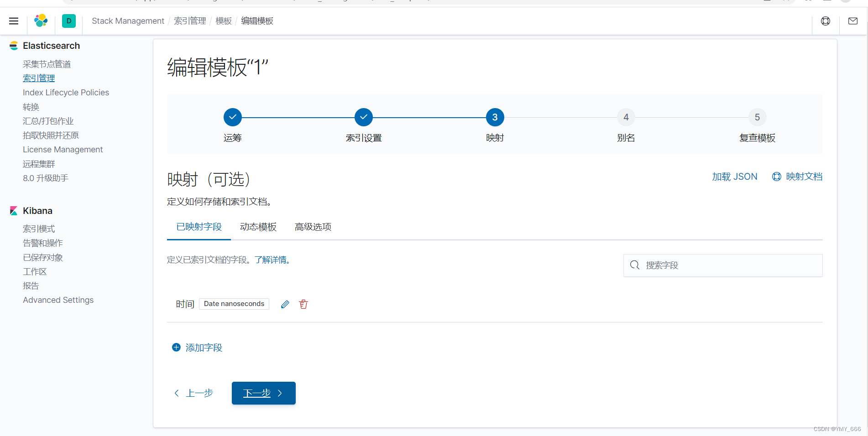868x436 pixels.
Task: Open the mail newsfeed icon
Action: coord(853,21)
